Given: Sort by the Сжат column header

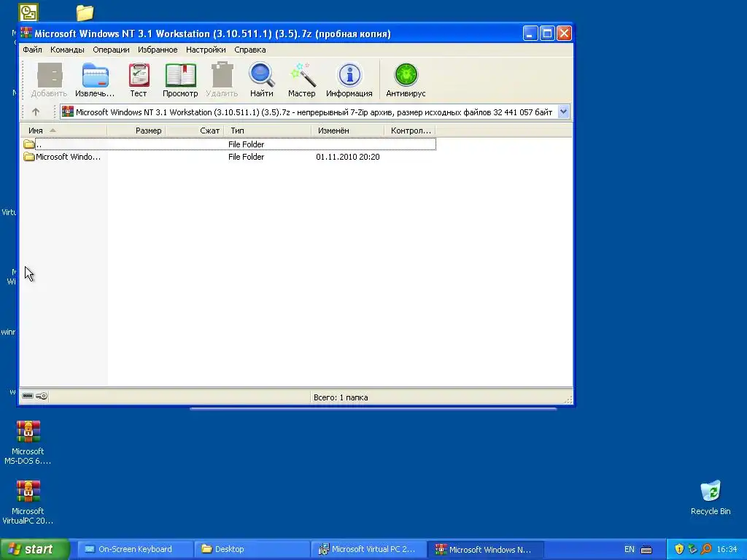Looking at the screenshot, I should point(194,131).
